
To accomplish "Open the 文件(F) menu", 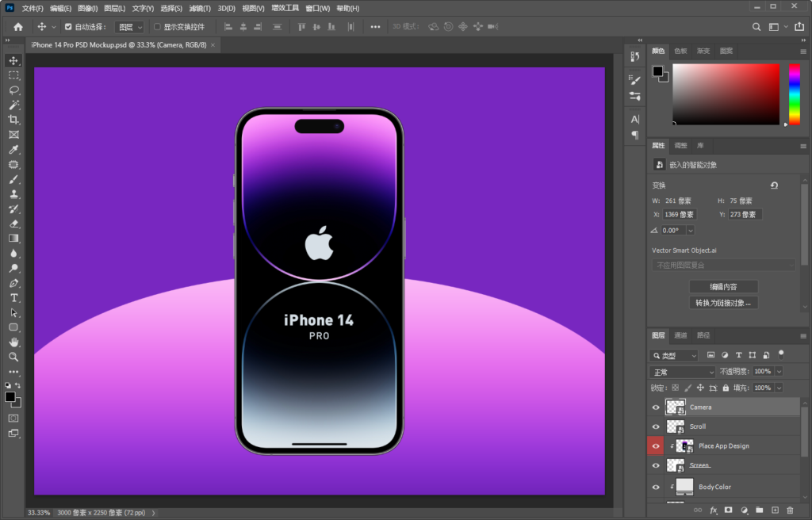I will click(33, 8).
